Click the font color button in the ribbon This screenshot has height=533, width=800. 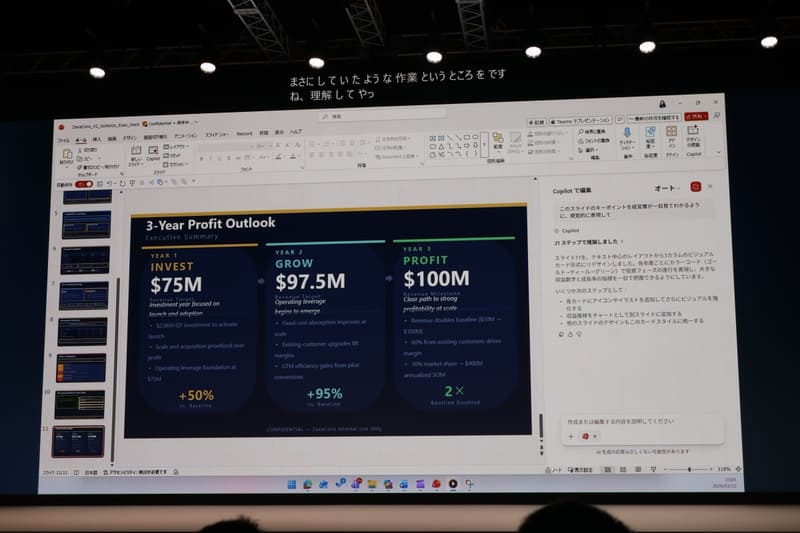(293, 157)
